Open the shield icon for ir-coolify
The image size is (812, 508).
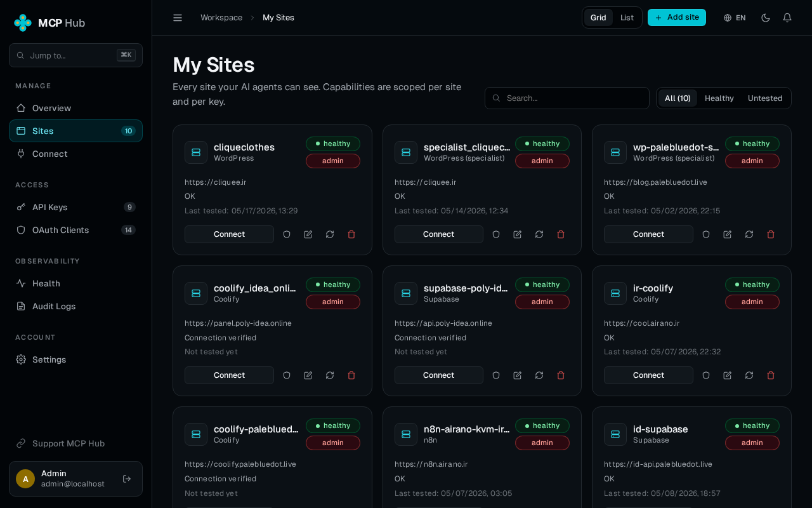pyautogui.click(x=706, y=375)
